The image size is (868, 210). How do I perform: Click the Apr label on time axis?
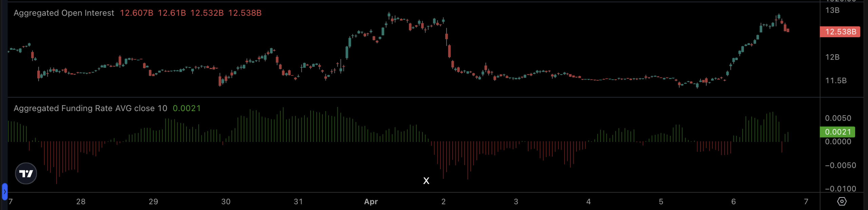coord(371,202)
